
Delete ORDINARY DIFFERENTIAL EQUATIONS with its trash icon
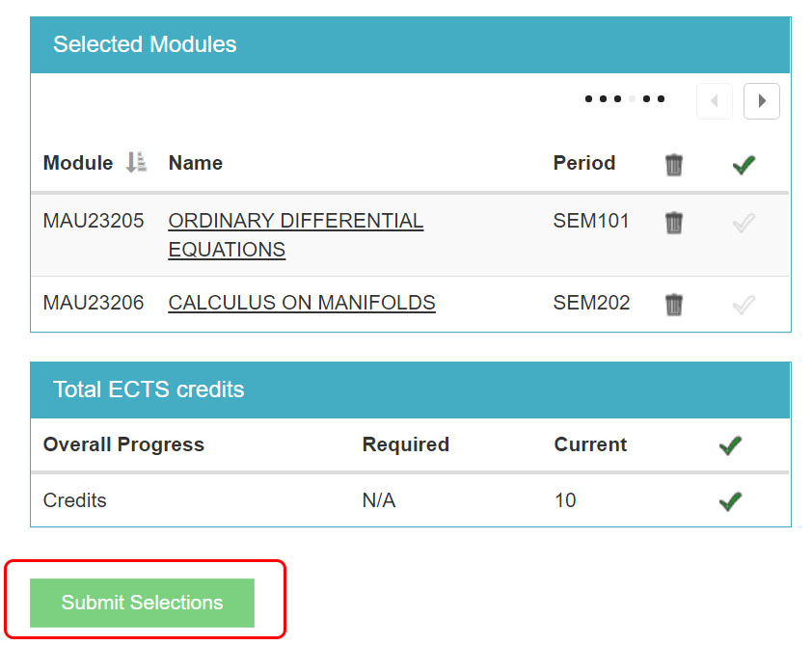[x=673, y=222]
